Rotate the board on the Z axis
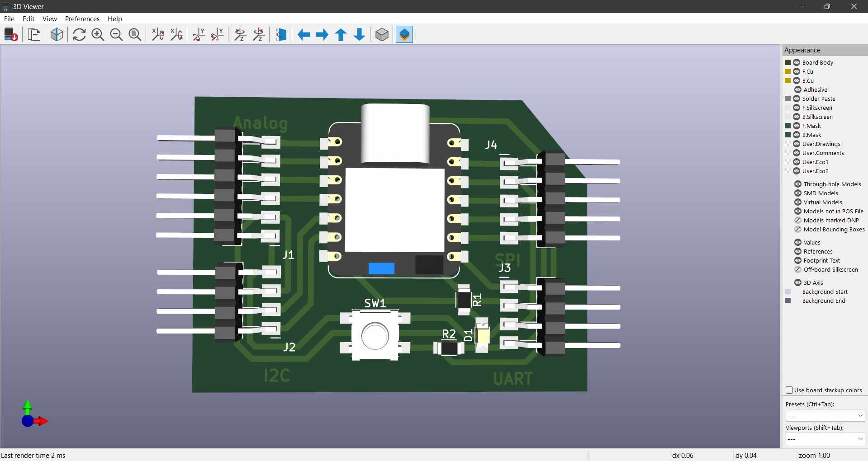 point(240,34)
